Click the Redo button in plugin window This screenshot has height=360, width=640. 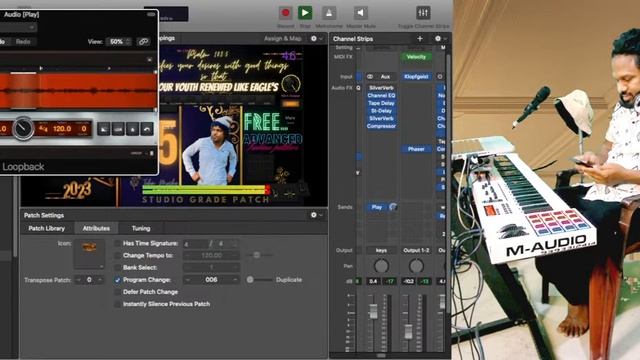[23, 42]
